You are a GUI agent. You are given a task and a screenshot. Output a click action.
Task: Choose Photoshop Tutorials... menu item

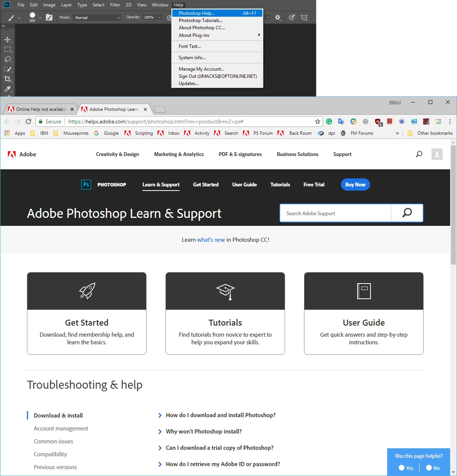click(x=217, y=20)
